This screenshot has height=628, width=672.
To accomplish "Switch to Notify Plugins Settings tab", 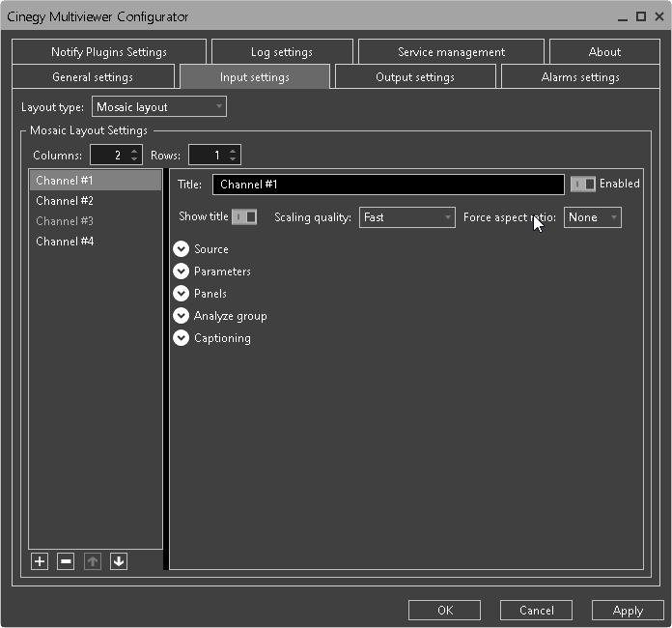I will [x=109, y=52].
